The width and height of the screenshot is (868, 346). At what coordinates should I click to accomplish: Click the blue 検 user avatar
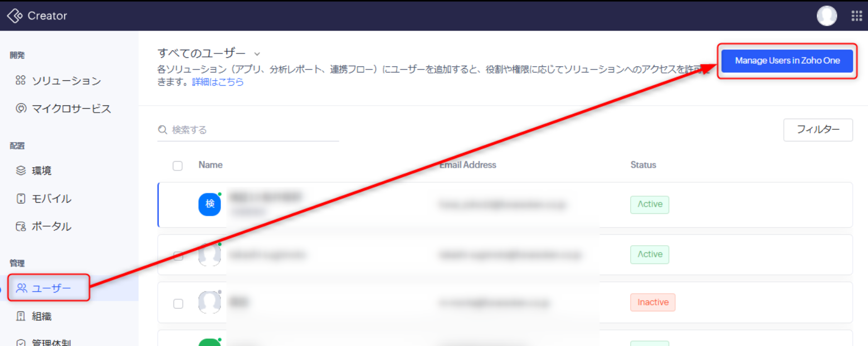pyautogui.click(x=209, y=204)
